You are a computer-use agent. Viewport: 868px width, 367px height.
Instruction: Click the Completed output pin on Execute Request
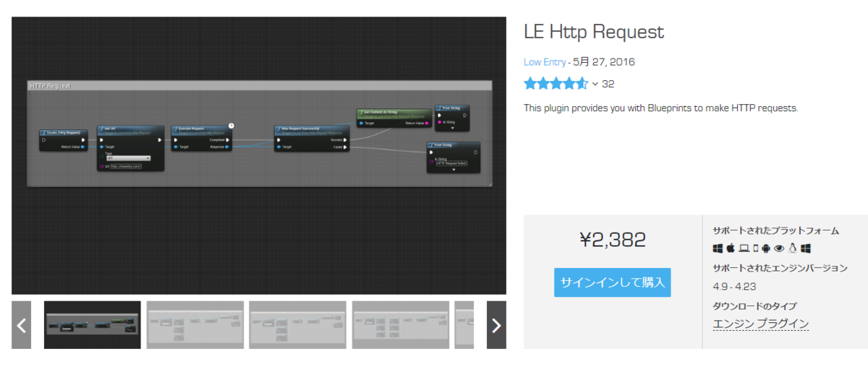coord(228,140)
